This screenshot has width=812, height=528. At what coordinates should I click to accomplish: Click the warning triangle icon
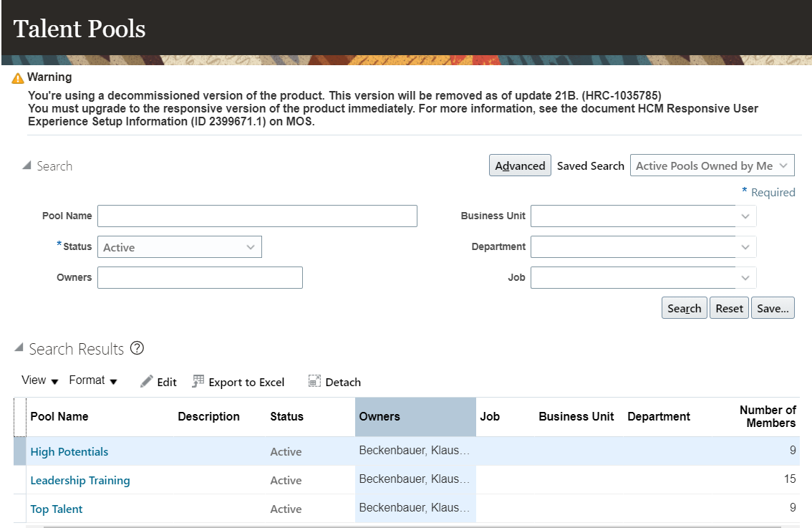pyautogui.click(x=17, y=77)
